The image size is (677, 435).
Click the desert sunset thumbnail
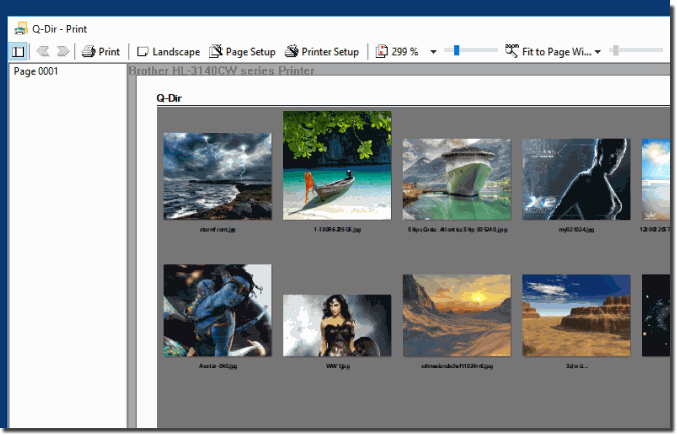pyautogui.click(x=457, y=315)
